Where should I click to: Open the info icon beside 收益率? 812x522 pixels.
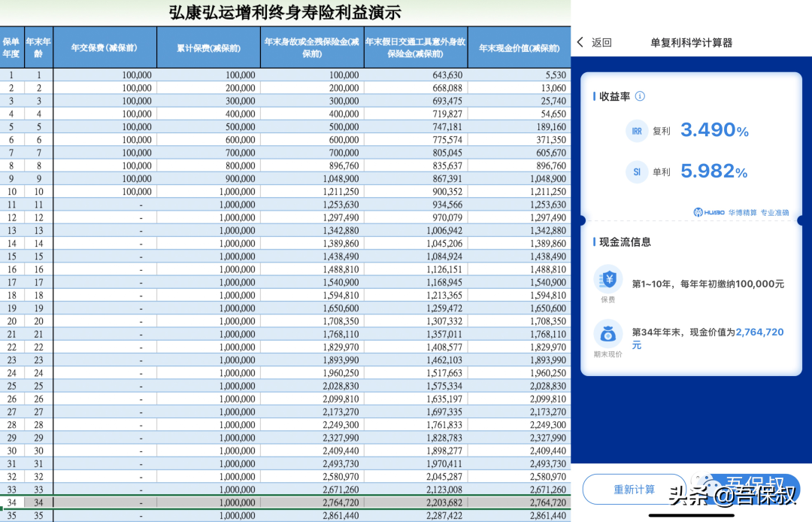[640, 96]
